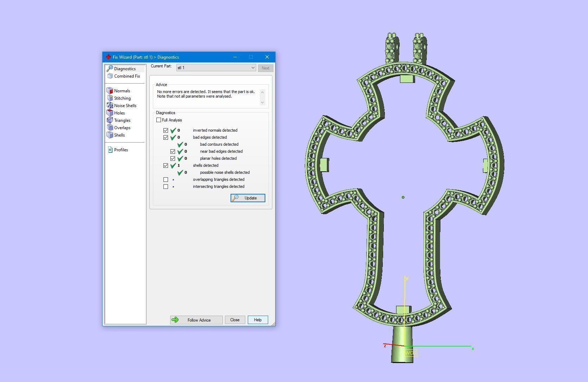Viewport: 588px width, 382px height.
Task: Click the 'shells detected' label text
Action: (x=206, y=165)
